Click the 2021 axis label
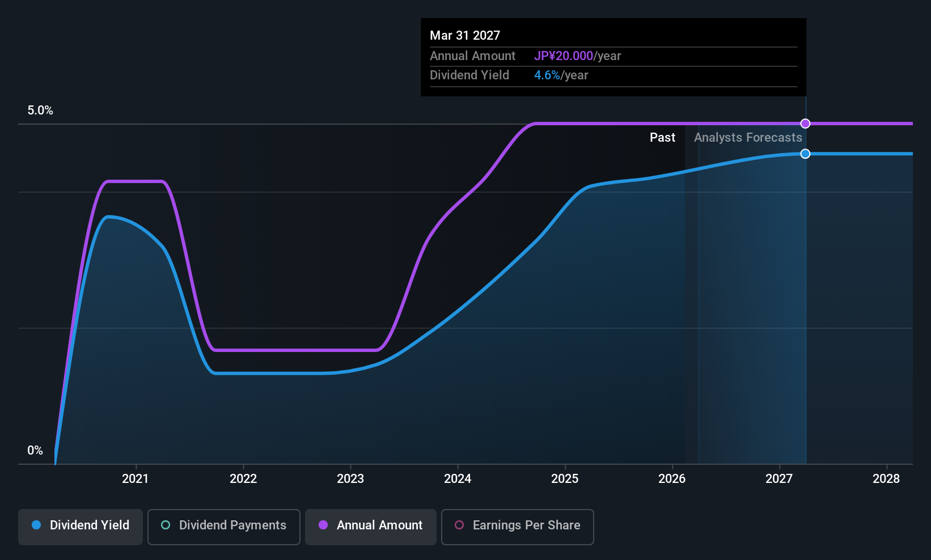 [x=136, y=479]
